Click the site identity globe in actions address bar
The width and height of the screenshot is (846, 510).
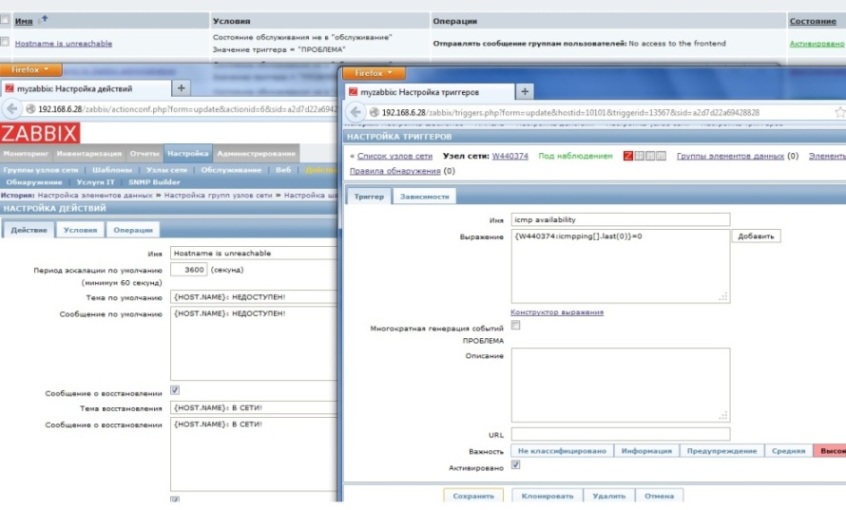(x=30, y=109)
